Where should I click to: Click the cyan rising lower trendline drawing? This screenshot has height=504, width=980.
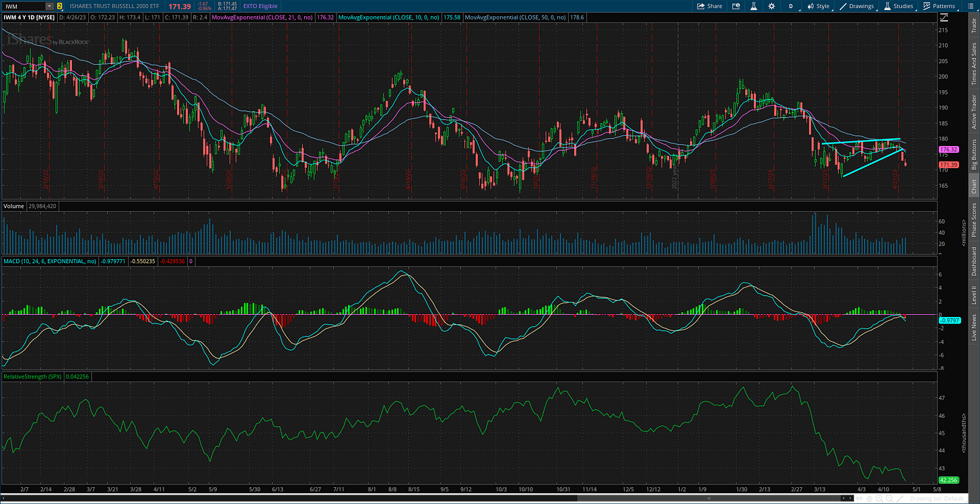(x=872, y=163)
